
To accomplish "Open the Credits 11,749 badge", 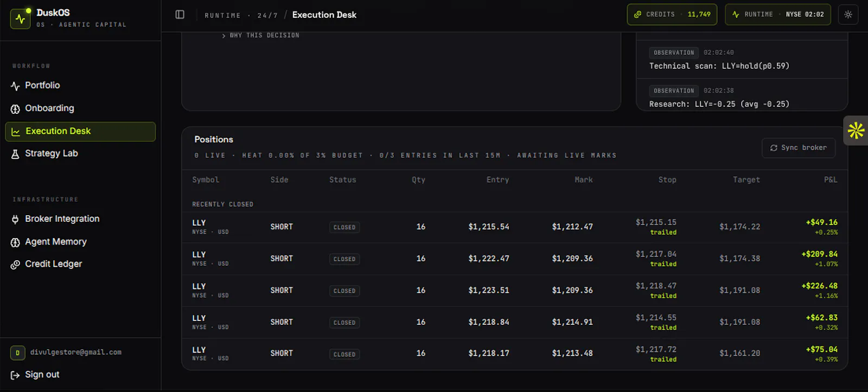I will [672, 15].
